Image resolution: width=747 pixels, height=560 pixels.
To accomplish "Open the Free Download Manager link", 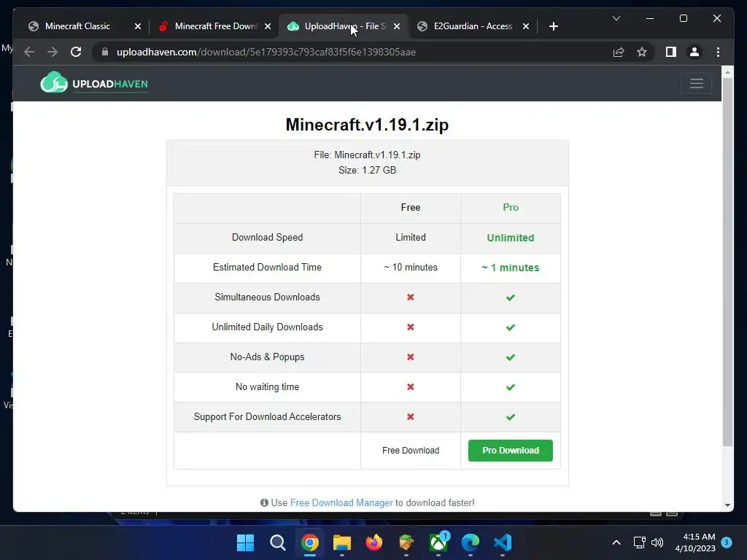I will click(x=341, y=503).
